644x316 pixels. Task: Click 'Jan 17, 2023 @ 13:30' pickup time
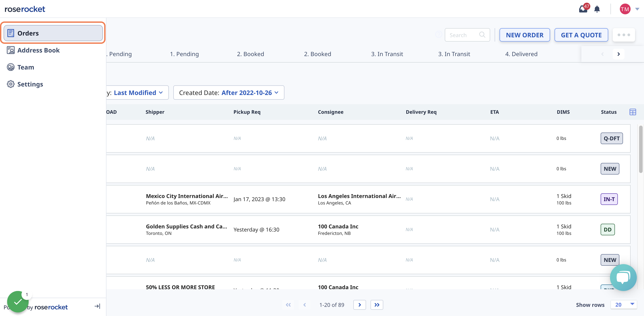tap(259, 199)
